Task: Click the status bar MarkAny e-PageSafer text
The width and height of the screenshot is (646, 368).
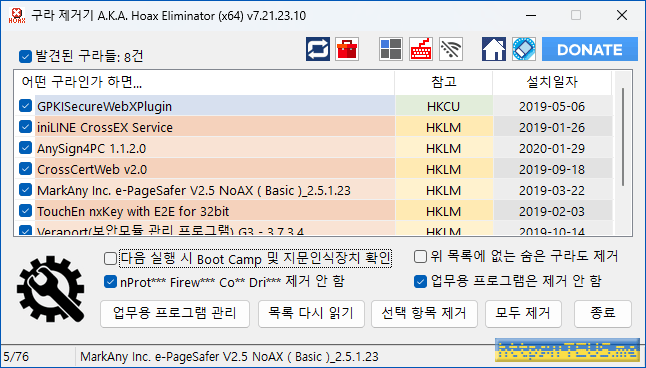Action: pyautogui.click(x=229, y=356)
